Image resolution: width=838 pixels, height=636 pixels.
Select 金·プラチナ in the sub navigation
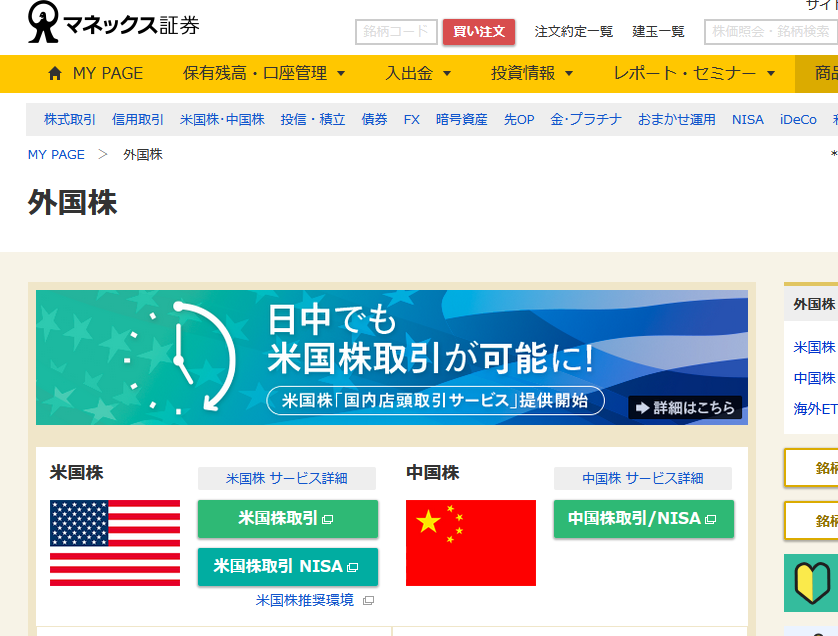[x=586, y=119]
